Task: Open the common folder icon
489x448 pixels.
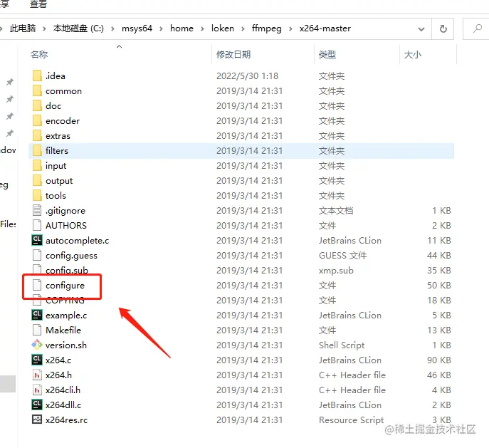Action: [37, 90]
